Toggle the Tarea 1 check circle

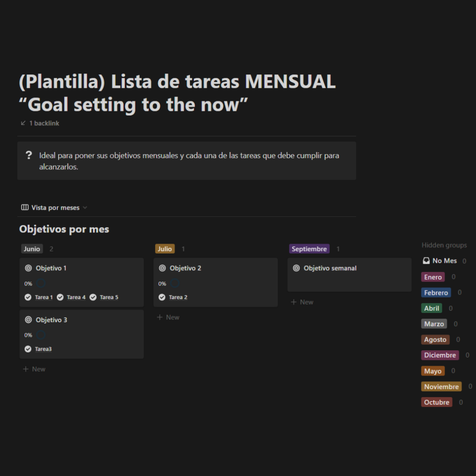point(28,297)
